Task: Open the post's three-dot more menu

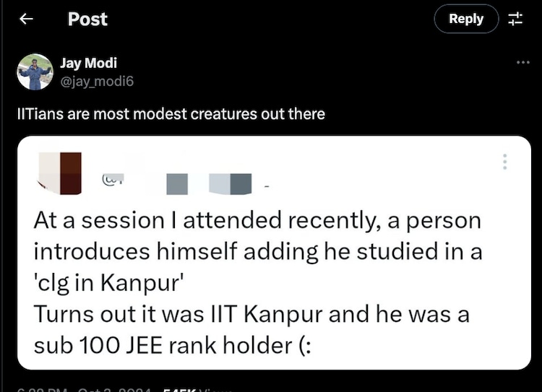Action: click(x=522, y=63)
